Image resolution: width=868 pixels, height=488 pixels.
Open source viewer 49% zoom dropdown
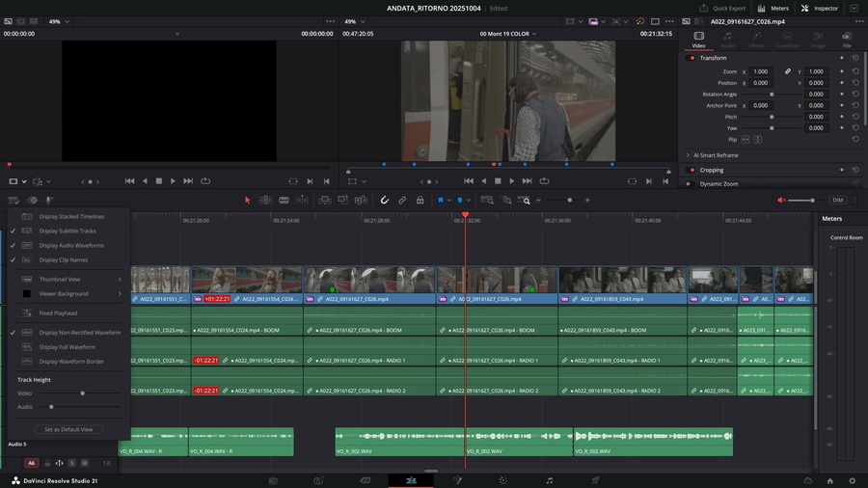click(x=59, y=21)
